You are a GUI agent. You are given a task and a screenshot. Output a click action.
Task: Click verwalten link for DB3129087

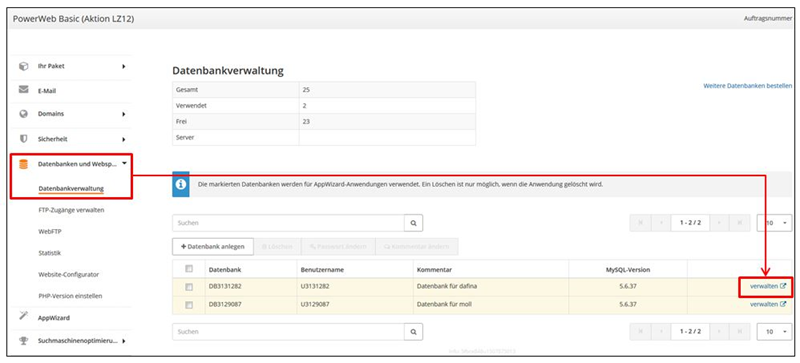[768, 304]
